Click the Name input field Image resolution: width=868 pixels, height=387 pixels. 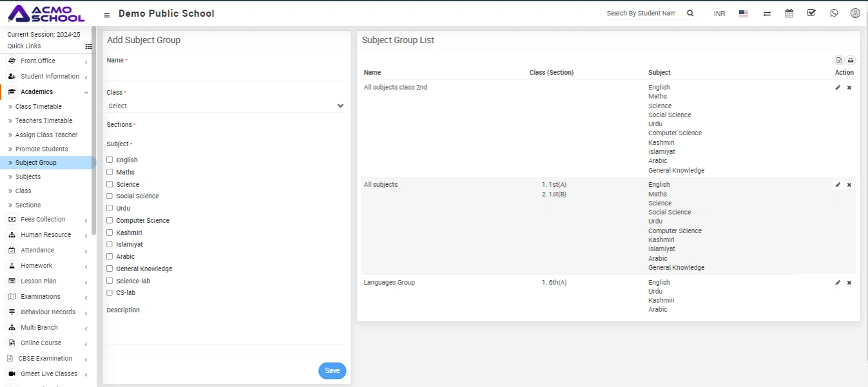226,73
